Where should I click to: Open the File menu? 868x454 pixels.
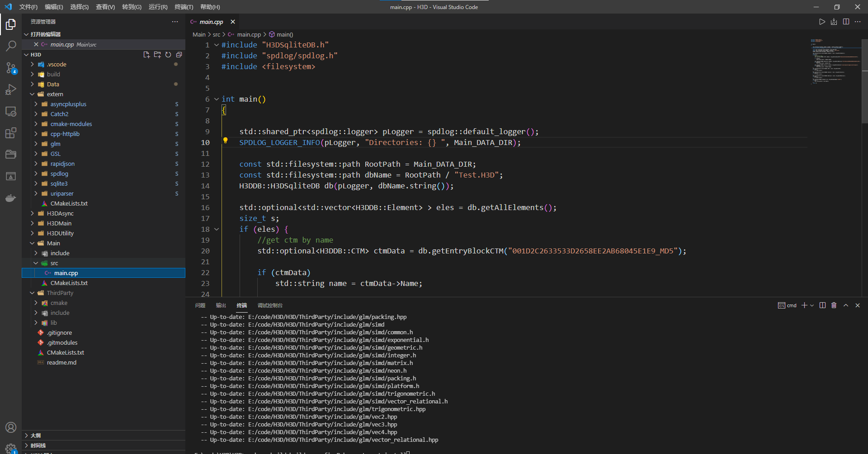[28, 7]
